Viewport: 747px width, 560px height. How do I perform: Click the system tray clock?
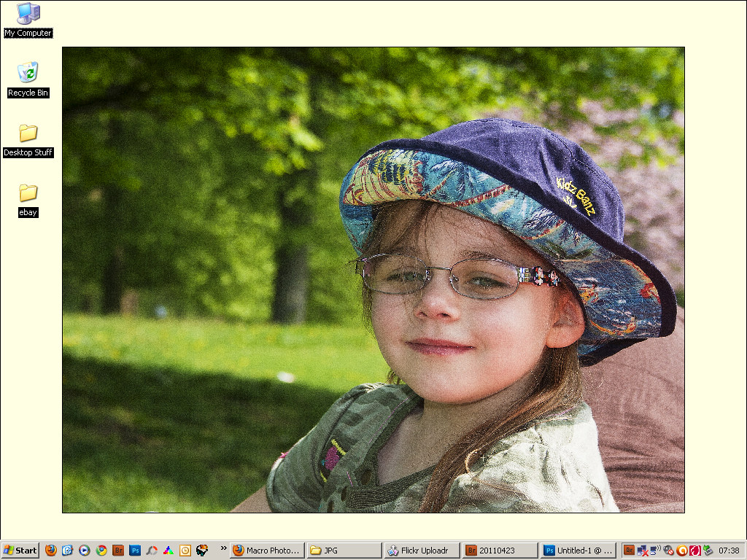point(729,551)
